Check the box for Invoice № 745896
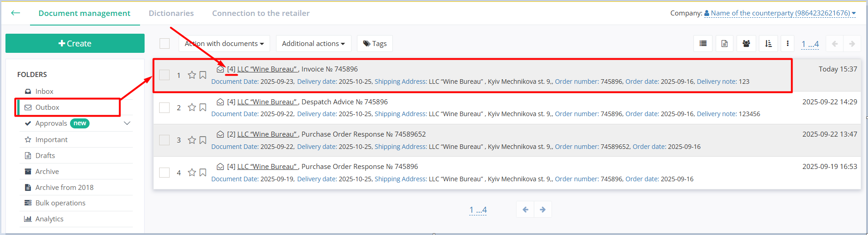This screenshot has width=868, height=235. 165,75
